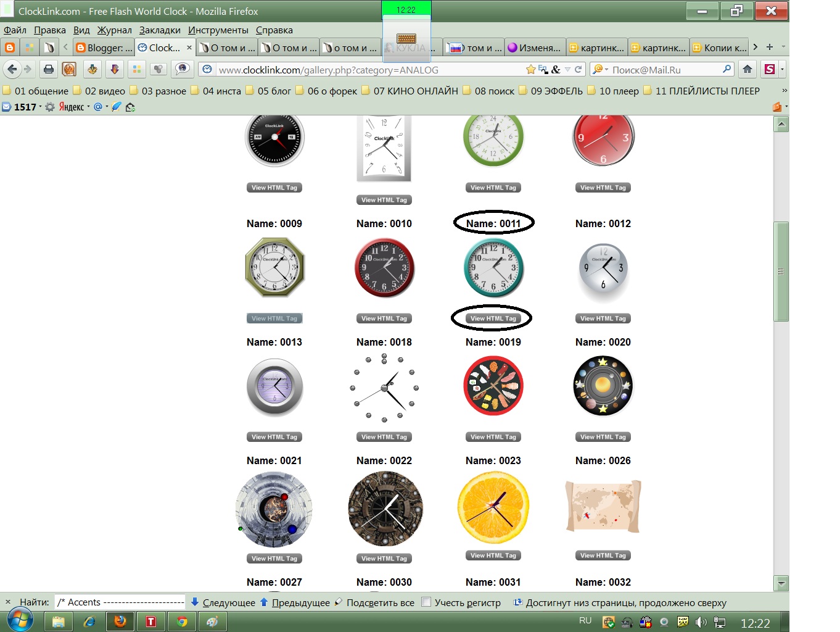Click the Blogger pinned tab icon
The height and width of the screenshot is (632, 840).
point(10,48)
